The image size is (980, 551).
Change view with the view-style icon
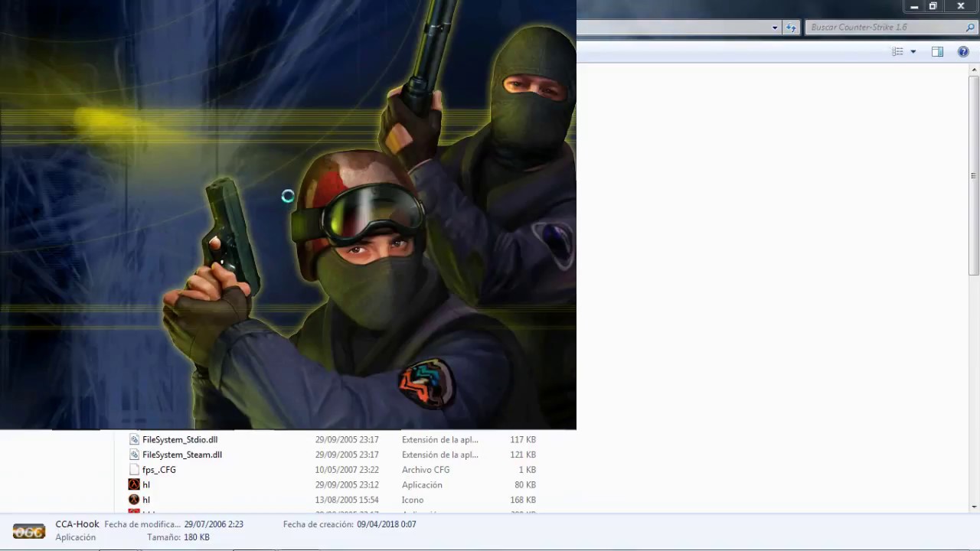(x=897, y=51)
